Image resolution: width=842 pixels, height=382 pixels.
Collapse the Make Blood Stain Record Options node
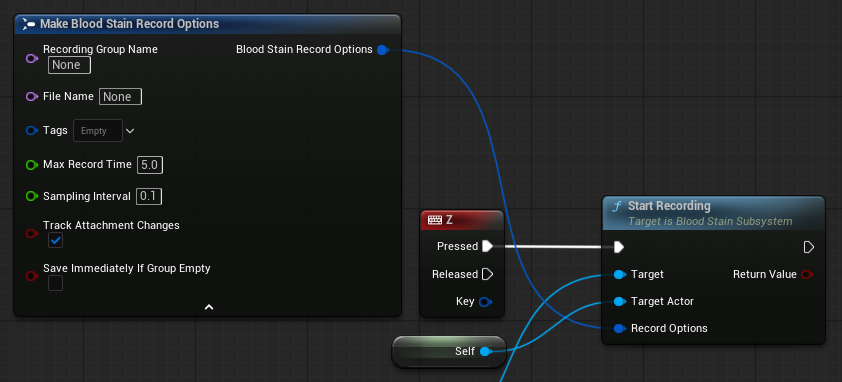tap(209, 307)
